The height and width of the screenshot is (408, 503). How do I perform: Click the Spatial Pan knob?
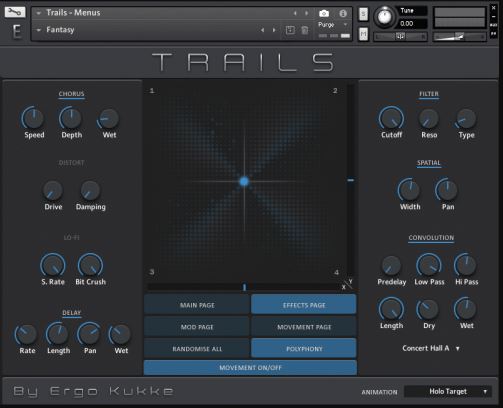pos(447,190)
